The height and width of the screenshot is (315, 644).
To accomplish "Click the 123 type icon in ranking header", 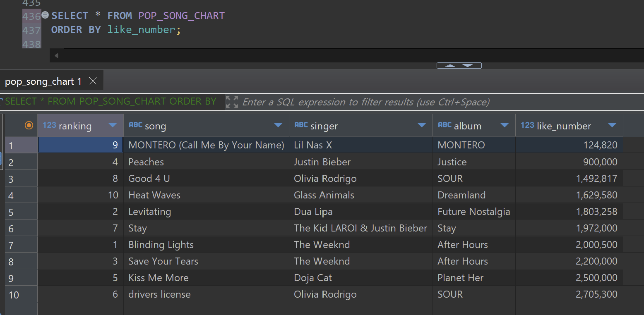I will pyautogui.click(x=49, y=125).
